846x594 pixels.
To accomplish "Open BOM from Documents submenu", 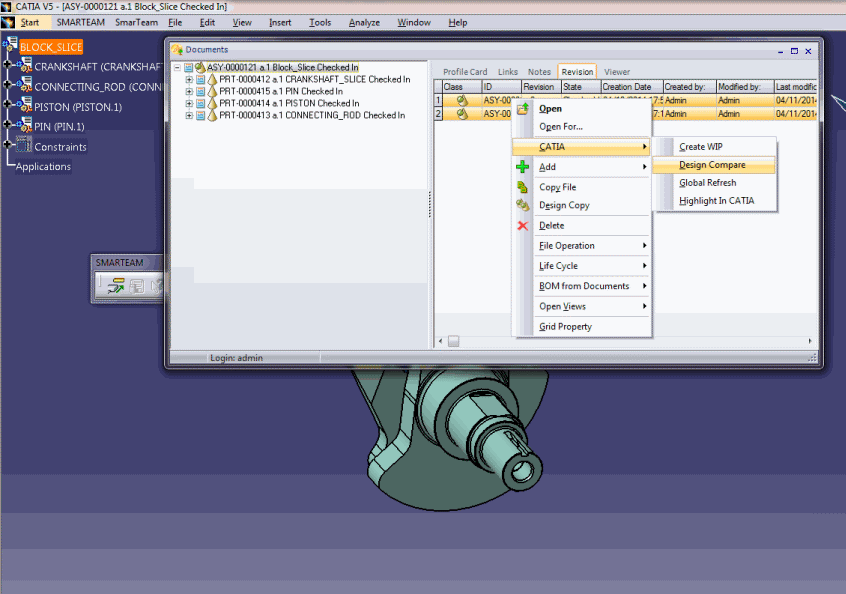I will (x=582, y=286).
